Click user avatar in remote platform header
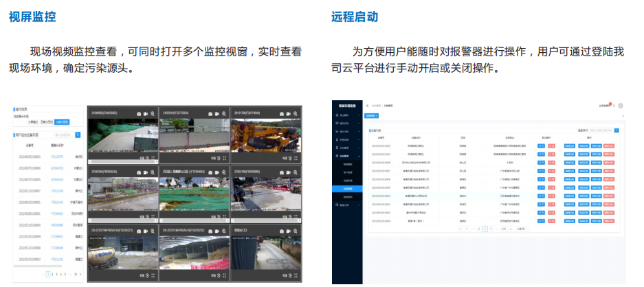This screenshot has width=644, height=287. click(x=621, y=106)
